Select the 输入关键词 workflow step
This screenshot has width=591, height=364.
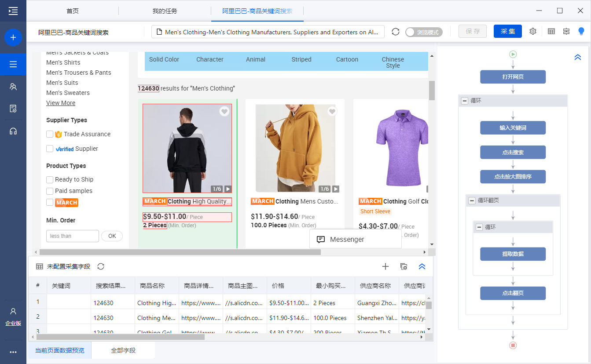513,128
